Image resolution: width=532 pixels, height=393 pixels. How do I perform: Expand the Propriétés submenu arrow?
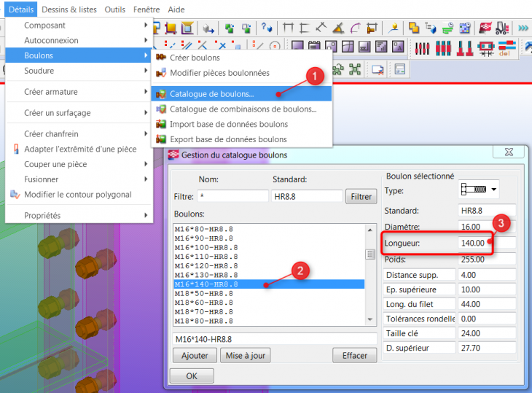coord(146,216)
